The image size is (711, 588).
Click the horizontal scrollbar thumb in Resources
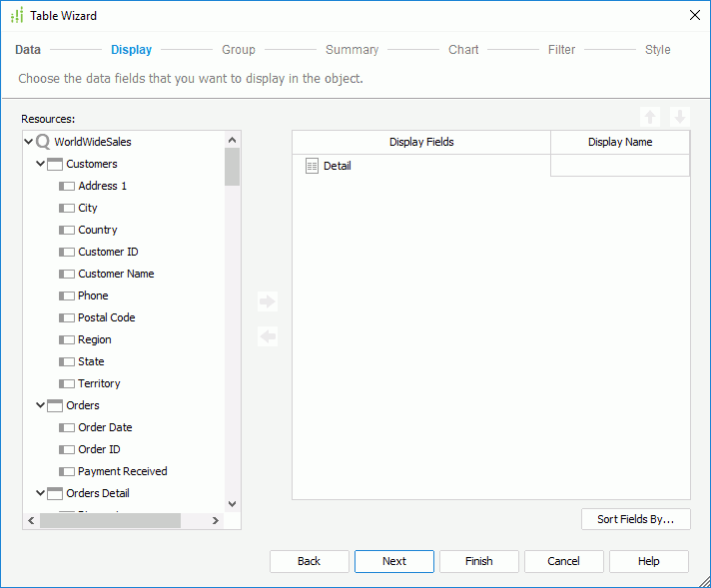pos(110,520)
